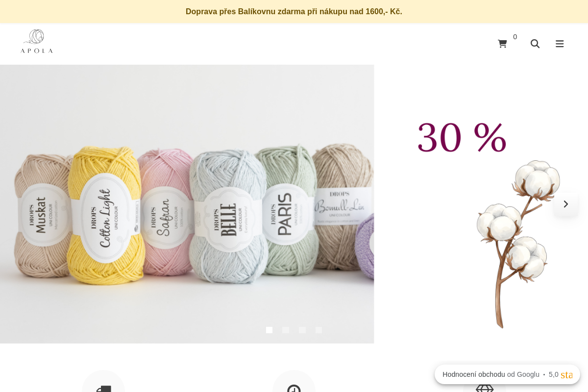Click the diamond feature icon
The height and width of the screenshot is (392, 588).
(x=485, y=387)
